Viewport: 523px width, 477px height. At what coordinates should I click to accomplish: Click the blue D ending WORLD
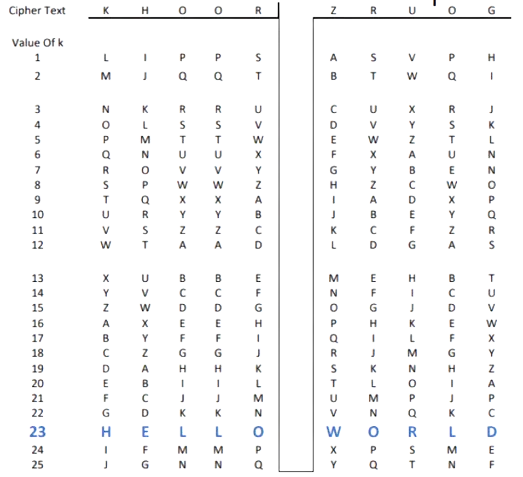click(492, 432)
